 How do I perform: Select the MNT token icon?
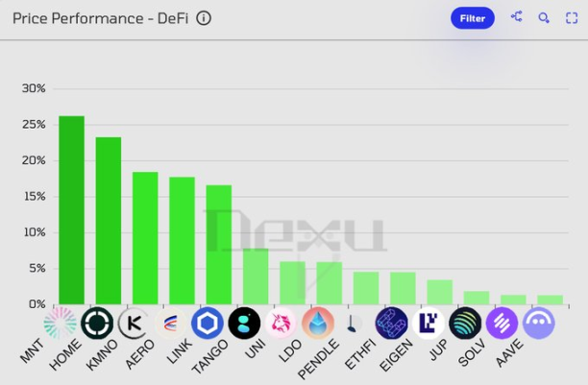(x=61, y=323)
